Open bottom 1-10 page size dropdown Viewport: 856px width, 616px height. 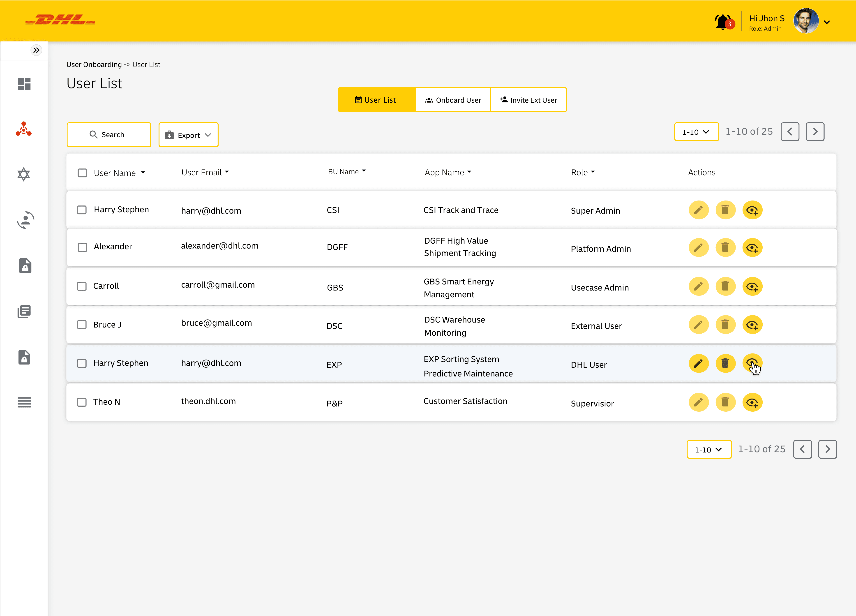pyautogui.click(x=709, y=449)
